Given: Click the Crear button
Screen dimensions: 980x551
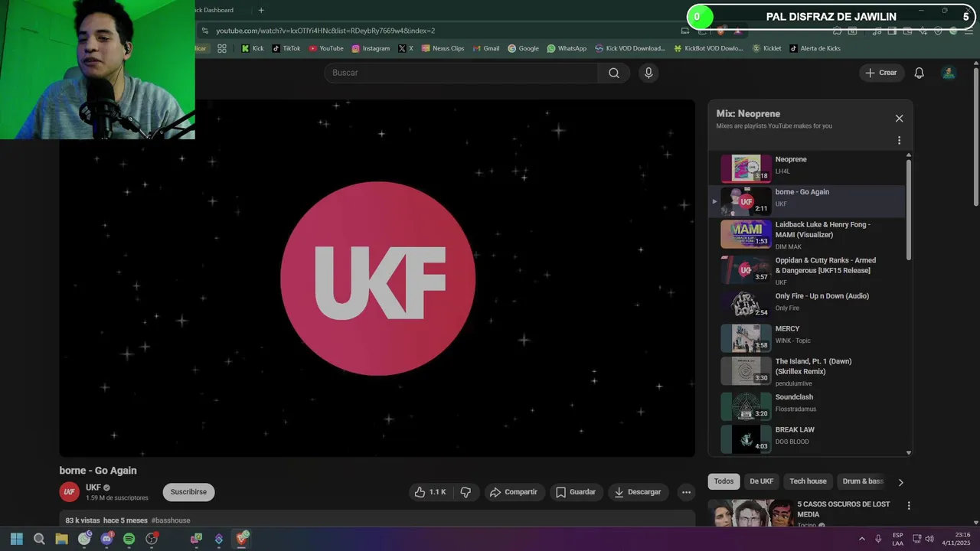Looking at the screenshot, I should (x=881, y=73).
